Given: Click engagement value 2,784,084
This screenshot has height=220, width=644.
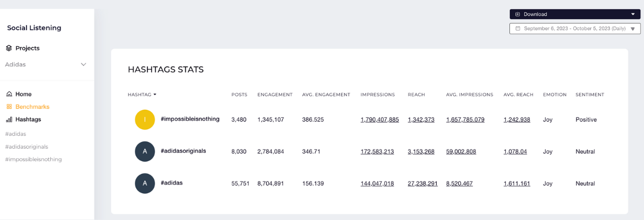Looking at the screenshot, I should coord(271,152).
